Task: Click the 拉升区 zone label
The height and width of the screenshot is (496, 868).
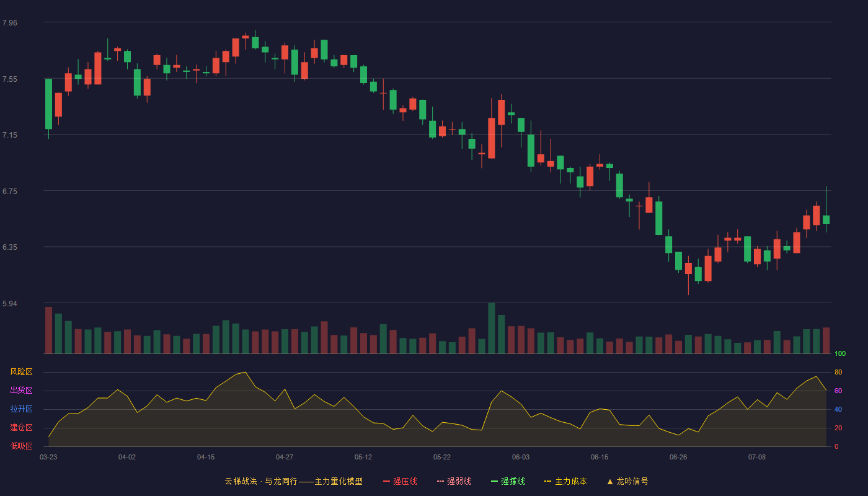Action: pyautogui.click(x=21, y=409)
